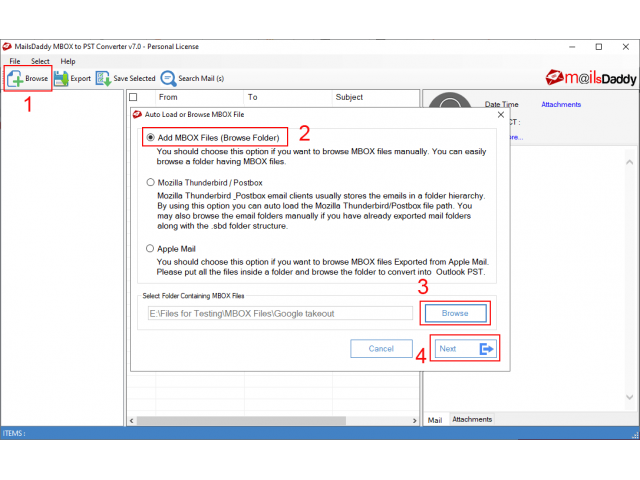This screenshot has height=480, width=640.
Task: Select Add MBOX Files (Browse Folder) option
Action: [151, 138]
